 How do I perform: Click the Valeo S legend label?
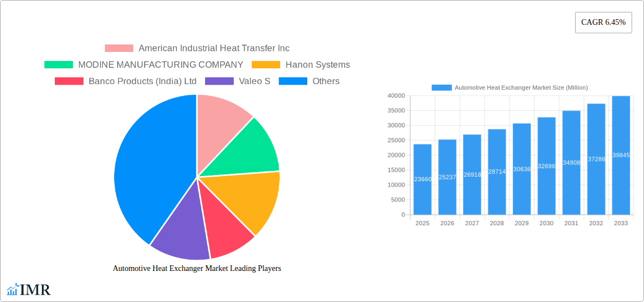tap(255, 81)
